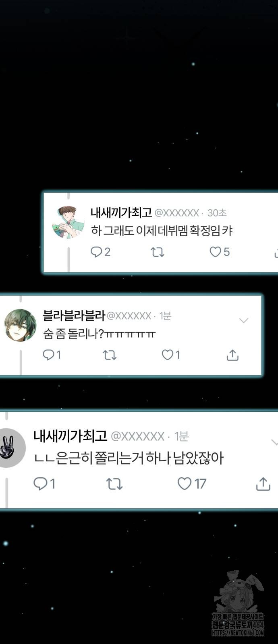Open 내새끼가최고 name on bottom tweet
The image size is (278, 644).
(70, 436)
